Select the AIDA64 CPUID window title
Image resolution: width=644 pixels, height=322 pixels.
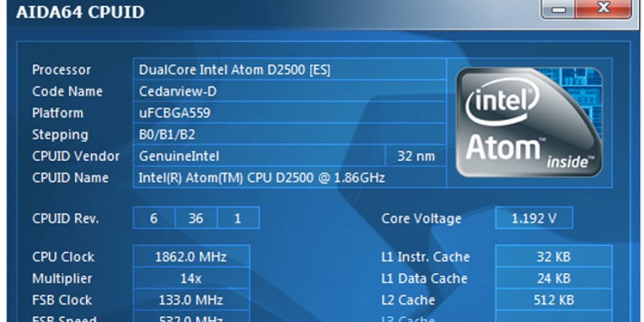coord(80,12)
